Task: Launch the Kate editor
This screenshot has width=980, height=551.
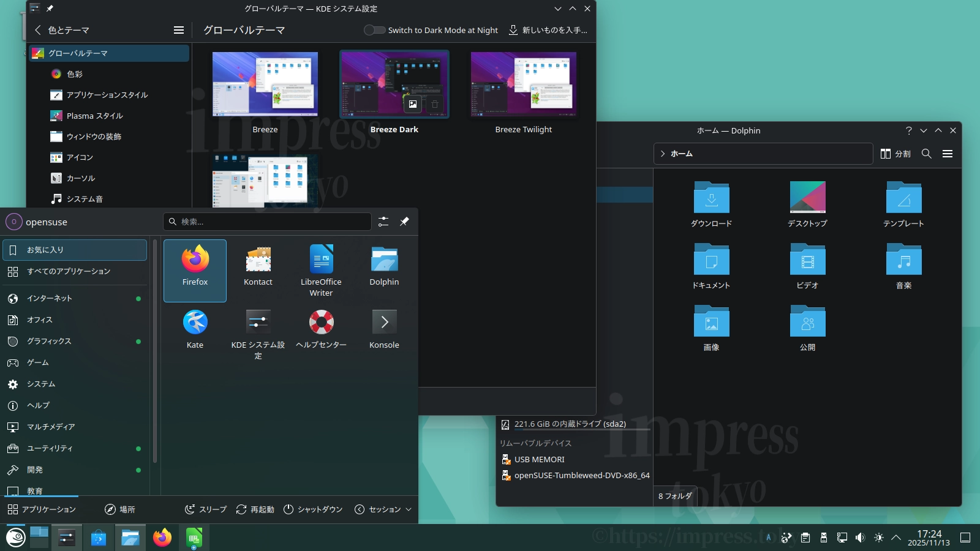Action: [x=195, y=334]
